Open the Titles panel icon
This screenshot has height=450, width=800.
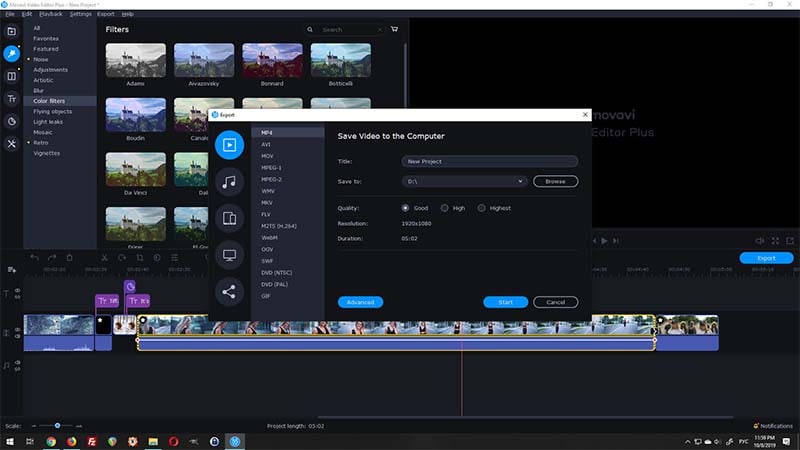11,98
